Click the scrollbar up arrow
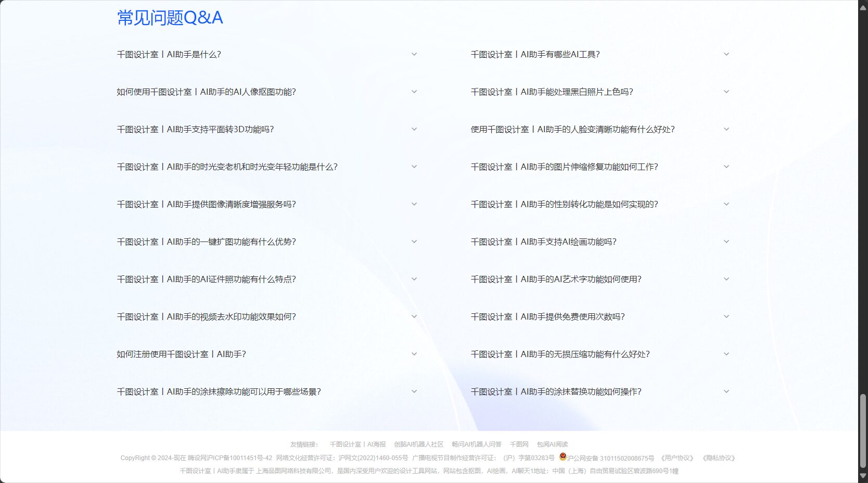 863,7
